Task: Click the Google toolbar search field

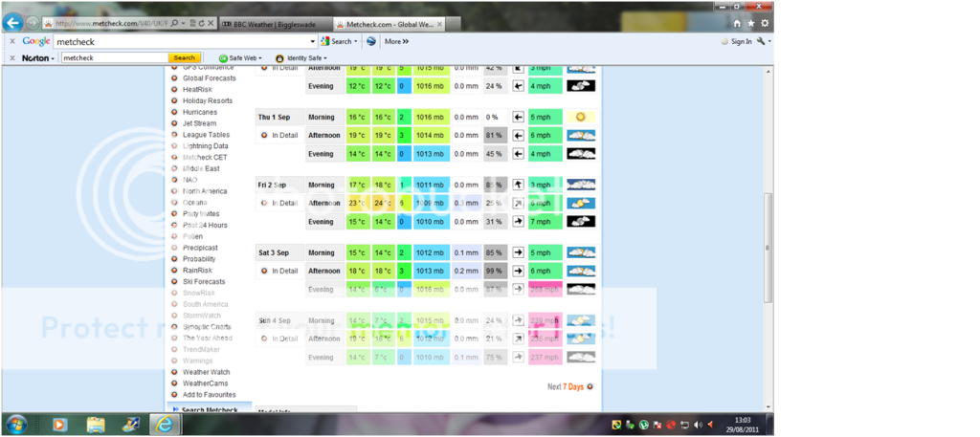Action: click(184, 42)
